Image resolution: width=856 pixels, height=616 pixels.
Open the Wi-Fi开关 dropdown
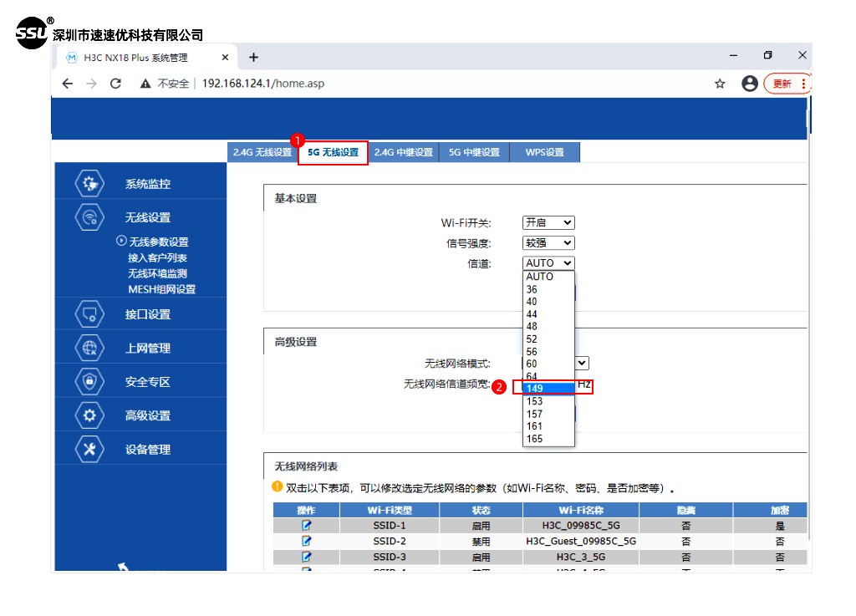pos(548,223)
